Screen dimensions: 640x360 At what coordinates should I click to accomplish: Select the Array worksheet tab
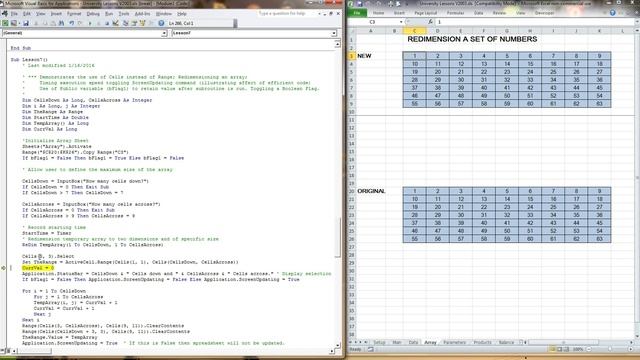tap(430, 342)
